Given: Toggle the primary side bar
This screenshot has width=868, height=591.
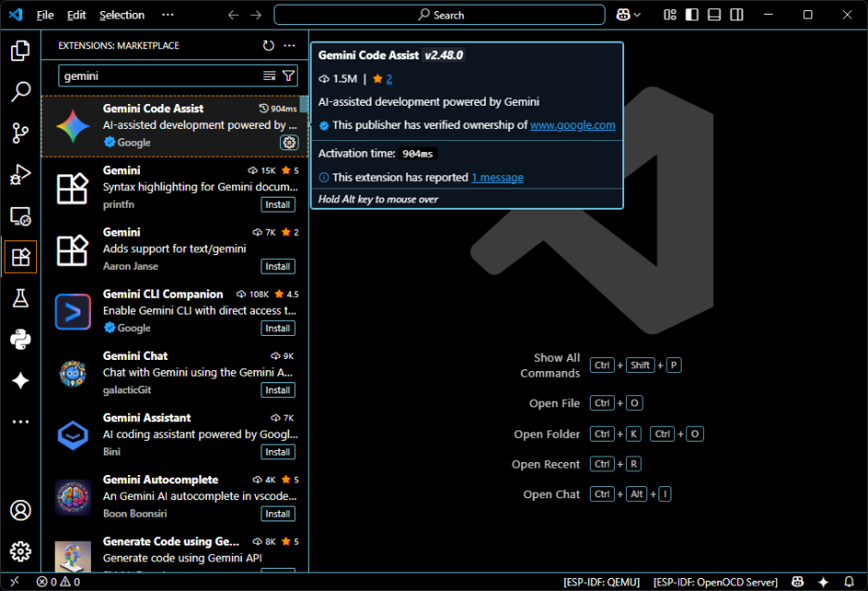Looking at the screenshot, I should coord(692,15).
